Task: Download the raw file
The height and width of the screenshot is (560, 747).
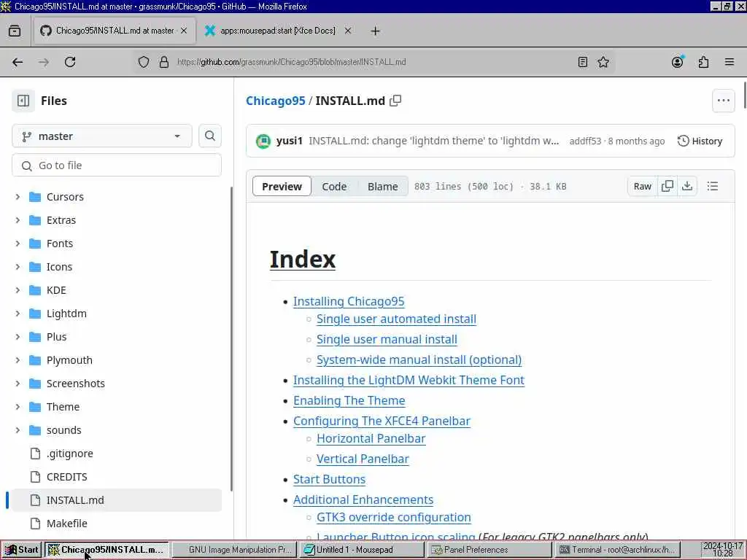Action: coord(687,186)
